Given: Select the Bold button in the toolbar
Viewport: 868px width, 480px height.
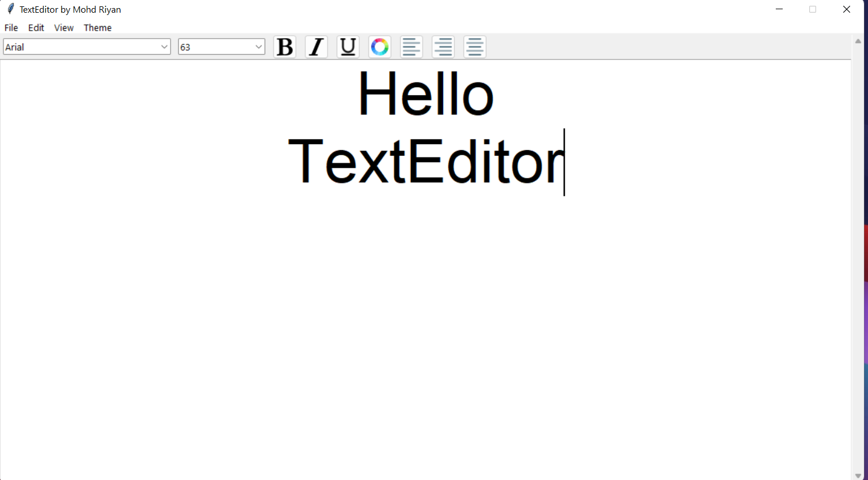Looking at the screenshot, I should 284,47.
